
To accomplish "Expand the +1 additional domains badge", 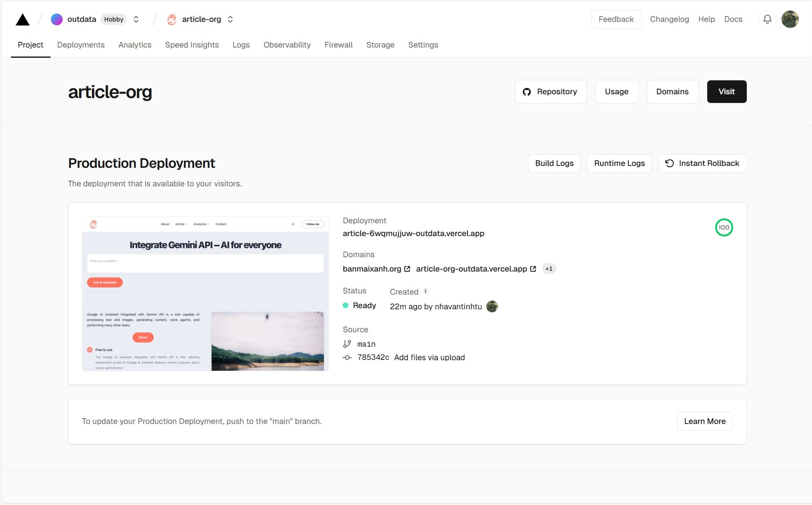I will tap(549, 269).
